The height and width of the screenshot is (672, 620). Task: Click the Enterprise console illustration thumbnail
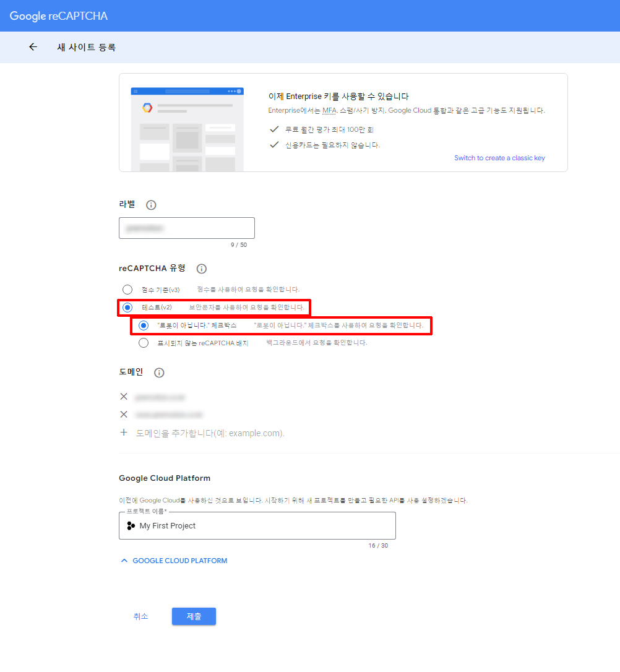click(187, 129)
